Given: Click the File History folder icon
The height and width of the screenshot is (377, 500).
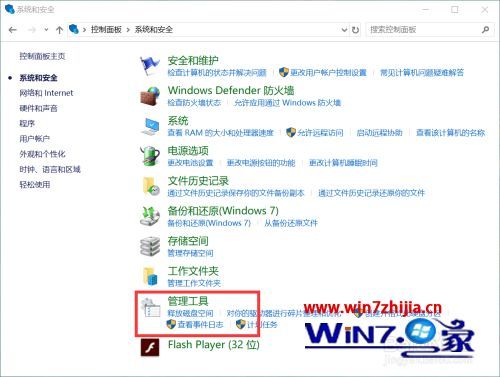Looking at the screenshot, I should pos(151,186).
